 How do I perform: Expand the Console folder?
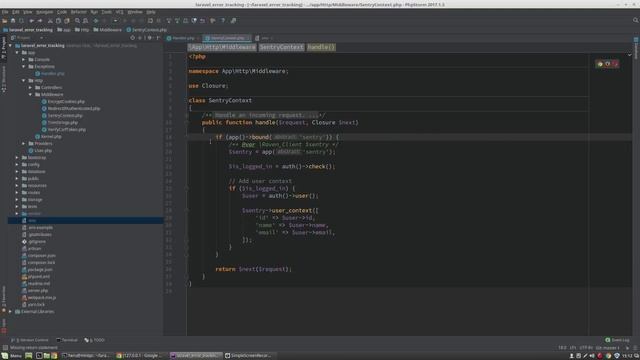point(24,60)
